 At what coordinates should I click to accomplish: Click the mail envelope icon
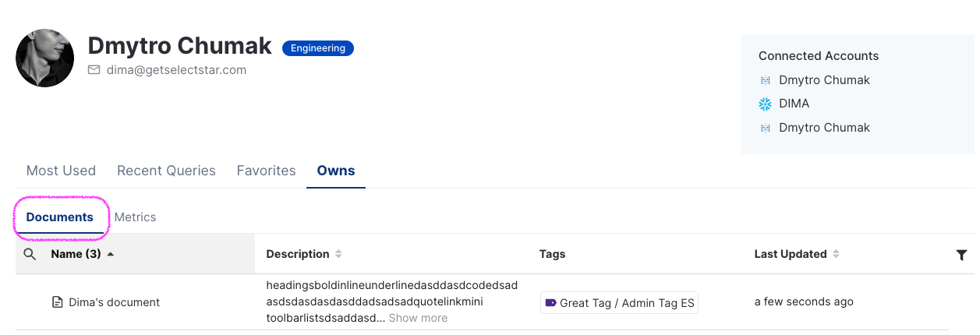94,70
